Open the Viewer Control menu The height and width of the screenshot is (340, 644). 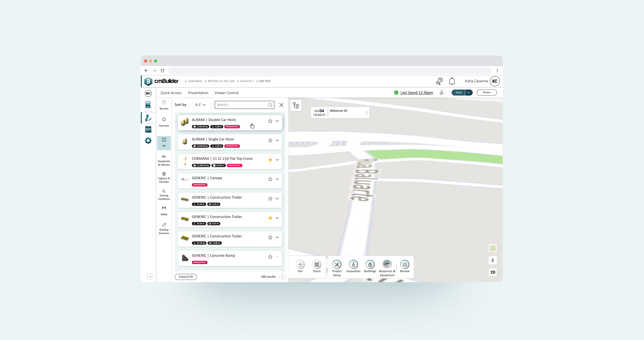tap(226, 93)
